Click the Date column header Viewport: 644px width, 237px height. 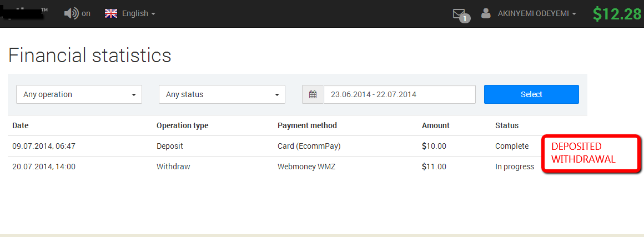coord(21,125)
